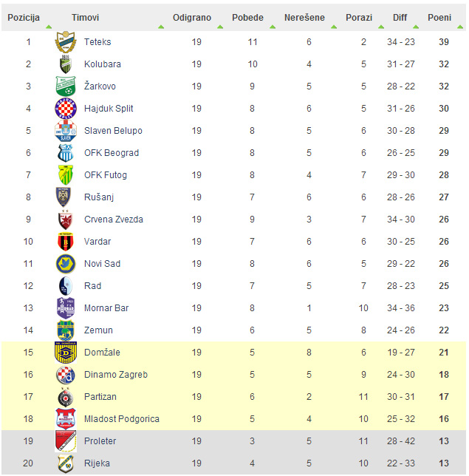Sort table by Pozicija arrow
This screenshot has height=476, width=469.
coord(49,27)
